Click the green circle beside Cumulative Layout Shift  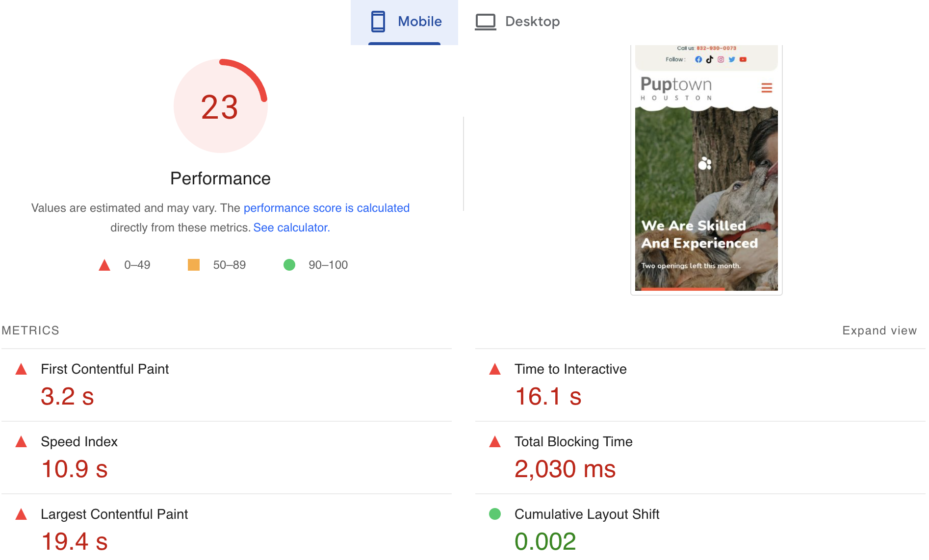tap(495, 514)
